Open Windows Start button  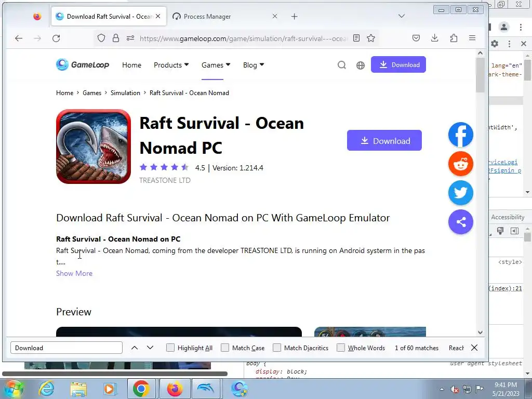click(x=14, y=389)
